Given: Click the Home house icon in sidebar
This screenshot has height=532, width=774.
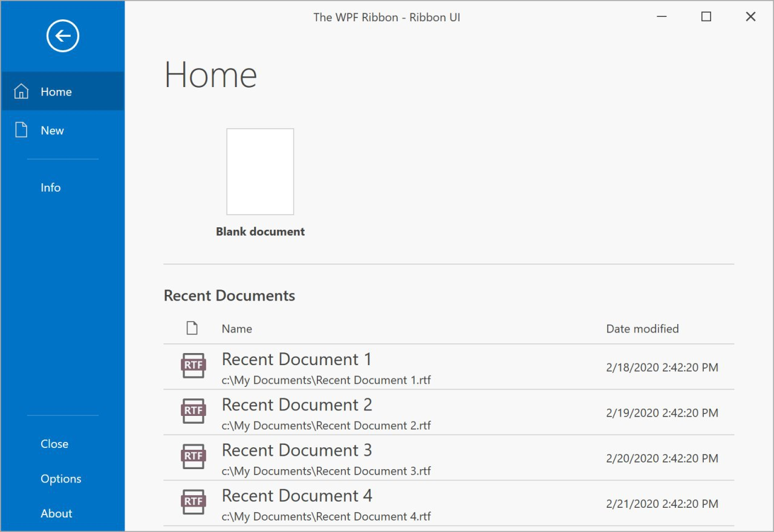Looking at the screenshot, I should 21,92.
